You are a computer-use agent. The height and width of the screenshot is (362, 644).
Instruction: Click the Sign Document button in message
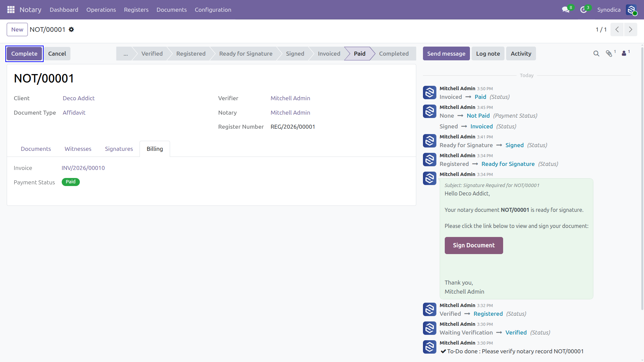coord(474,245)
